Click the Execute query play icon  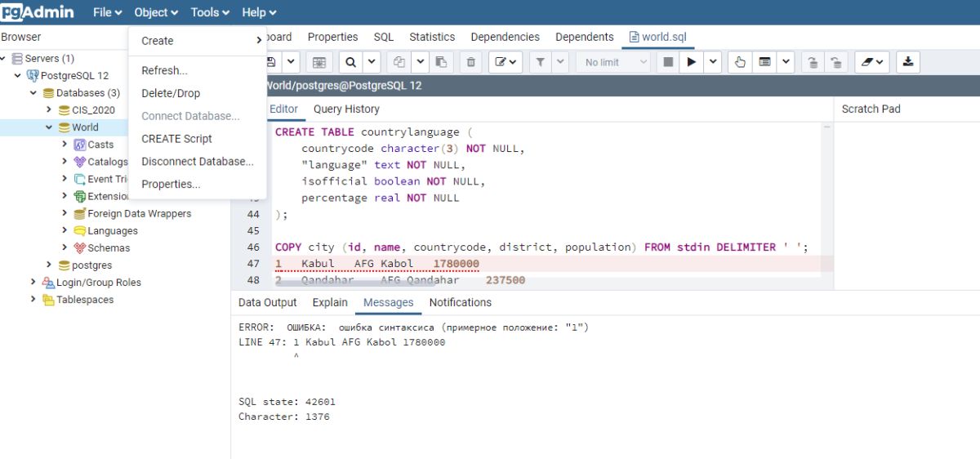(691, 62)
